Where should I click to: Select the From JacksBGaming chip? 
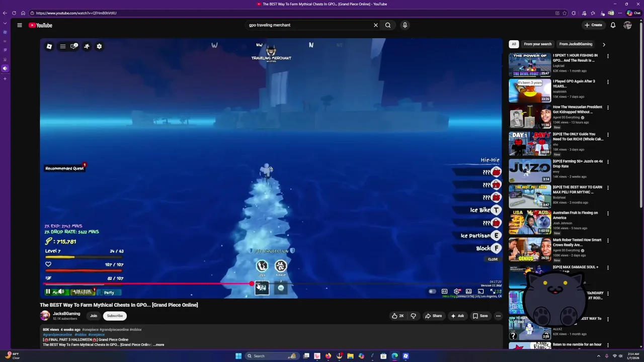point(576,44)
